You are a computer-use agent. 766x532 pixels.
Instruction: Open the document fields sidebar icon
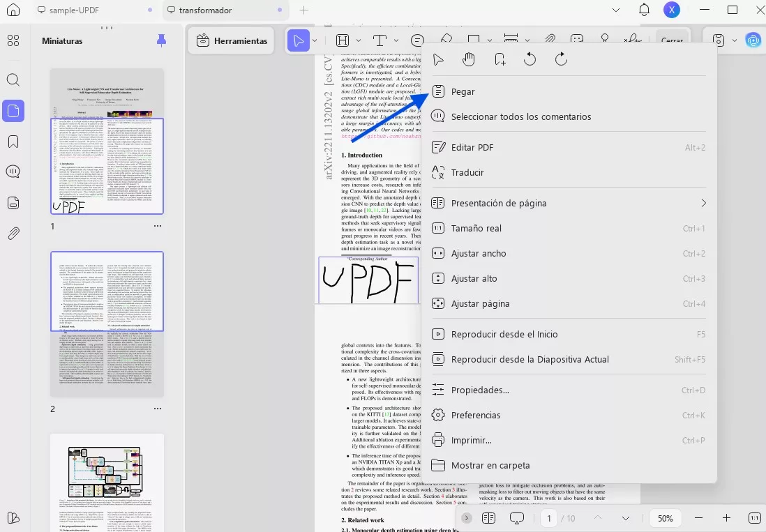point(13,202)
